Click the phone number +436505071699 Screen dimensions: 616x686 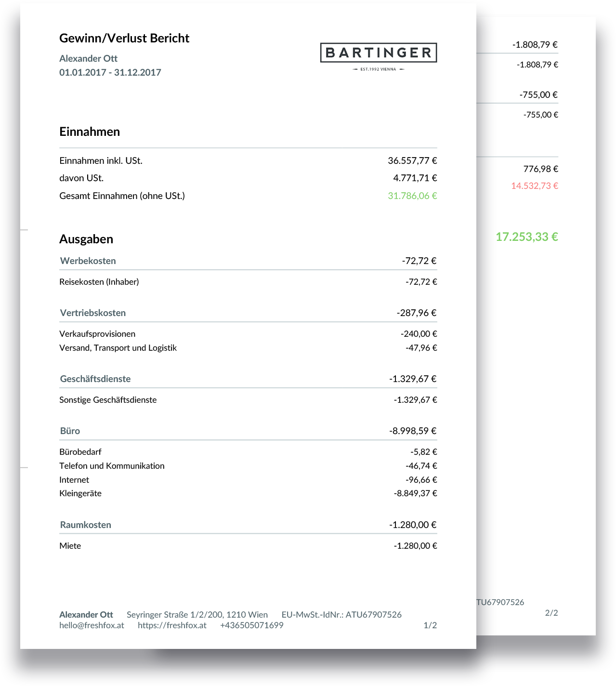(x=251, y=625)
